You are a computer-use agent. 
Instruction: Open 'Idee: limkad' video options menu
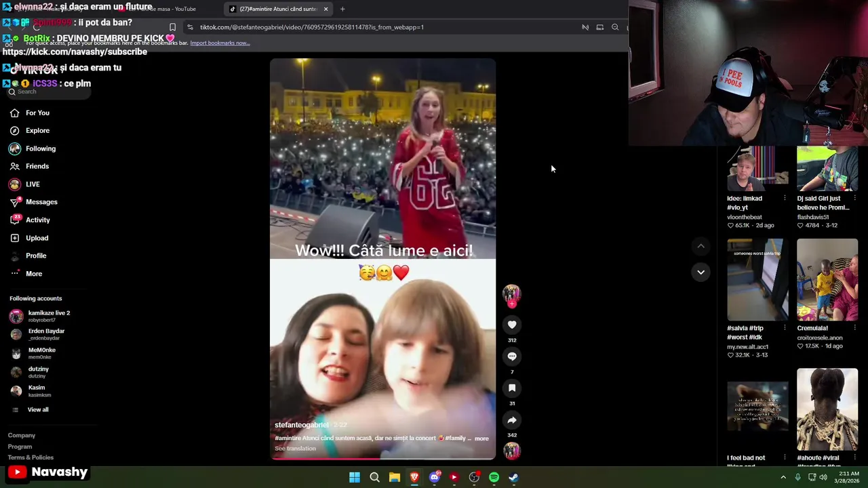(x=785, y=199)
